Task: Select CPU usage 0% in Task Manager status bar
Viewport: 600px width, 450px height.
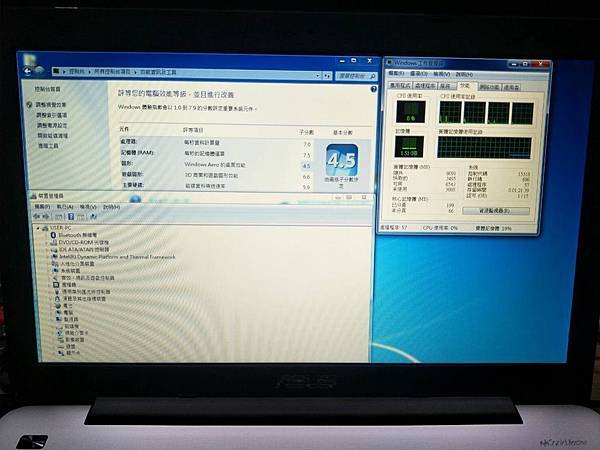Action: pos(440,228)
